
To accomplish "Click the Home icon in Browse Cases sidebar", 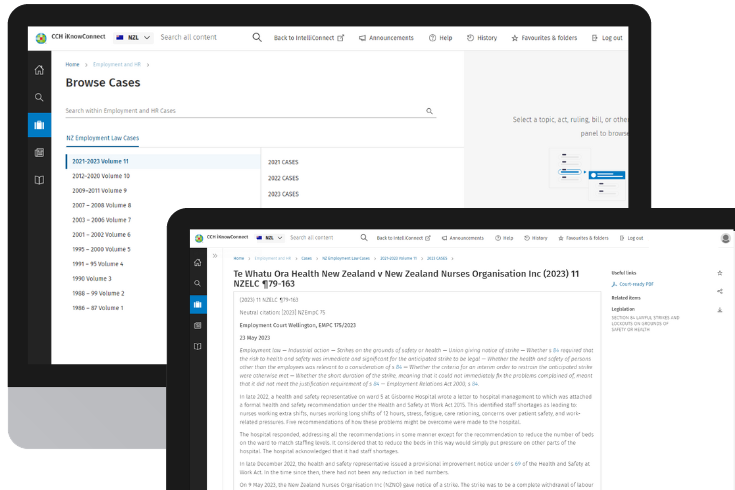I will [39, 70].
